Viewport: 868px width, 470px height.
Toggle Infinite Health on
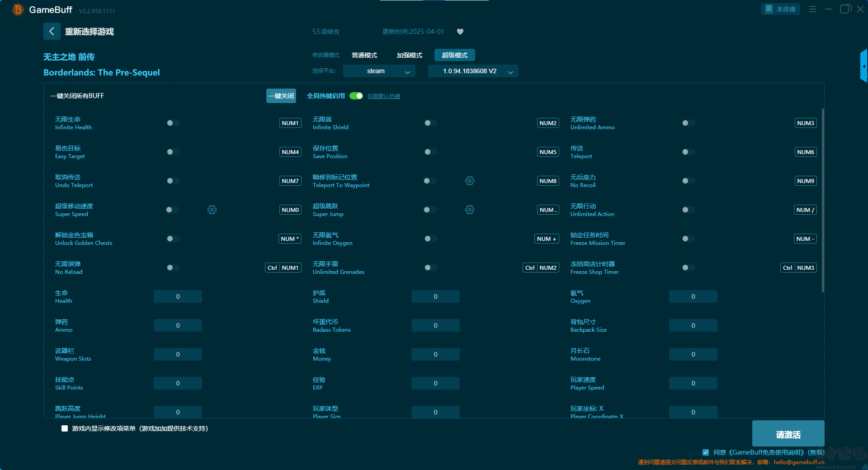point(173,123)
